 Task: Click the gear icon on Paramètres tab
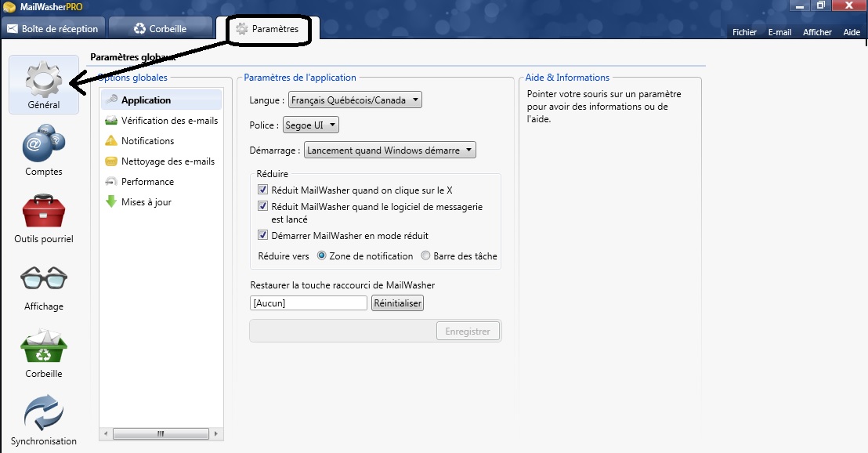point(242,29)
